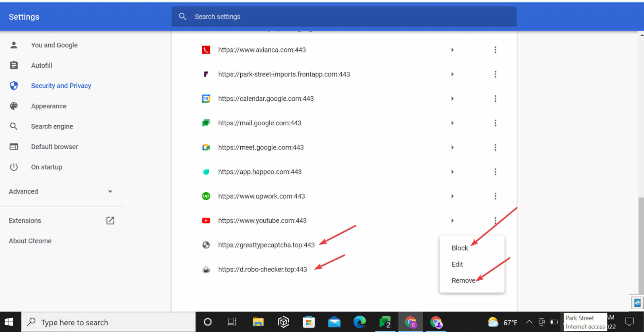Open more actions for park-street-imports.frontapp.com
The height and width of the screenshot is (332, 644).
tap(495, 74)
